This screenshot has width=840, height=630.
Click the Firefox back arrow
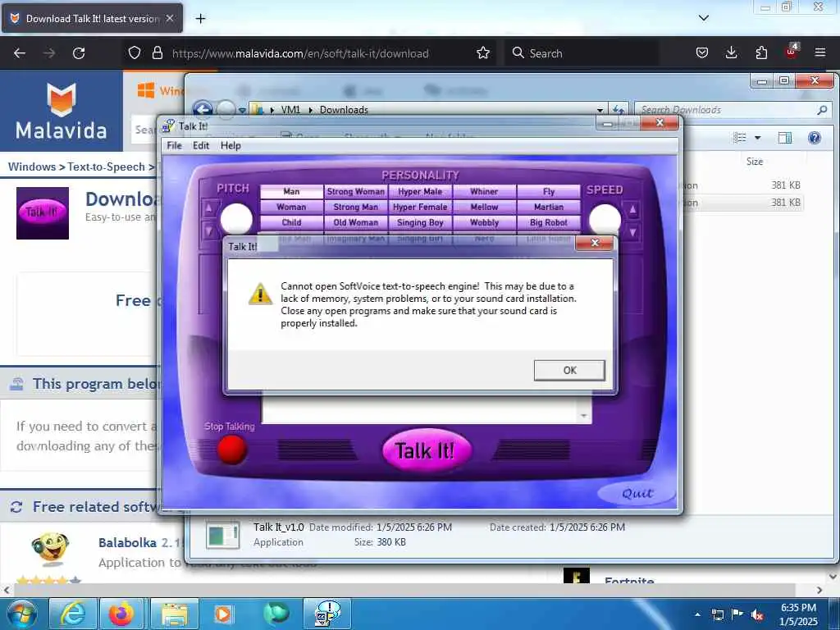point(20,53)
